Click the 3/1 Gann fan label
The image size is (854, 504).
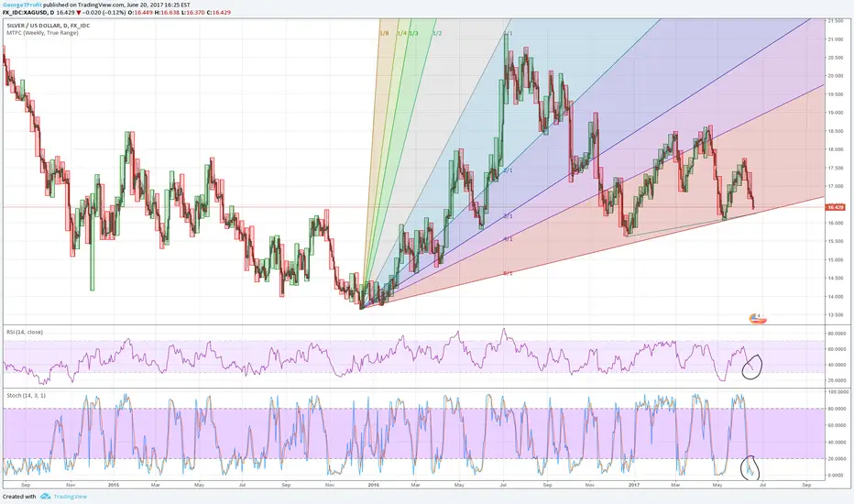pyautogui.click(x=508, y=216)
